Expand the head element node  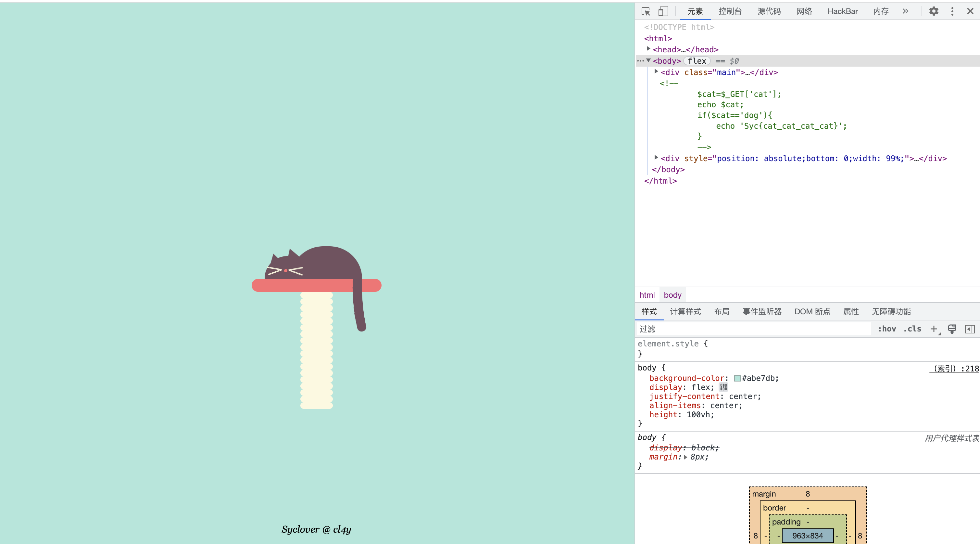coord(648,49)
